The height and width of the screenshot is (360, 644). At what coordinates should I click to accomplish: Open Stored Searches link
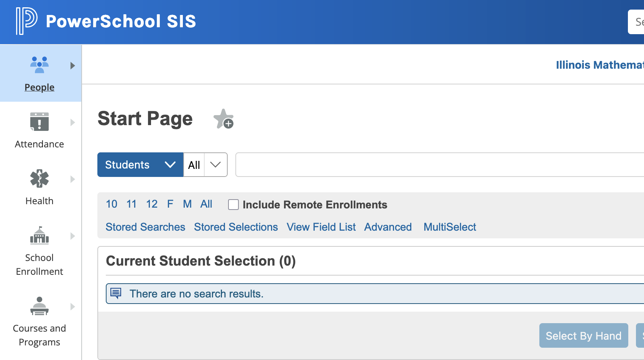click(x=145, y=227)
